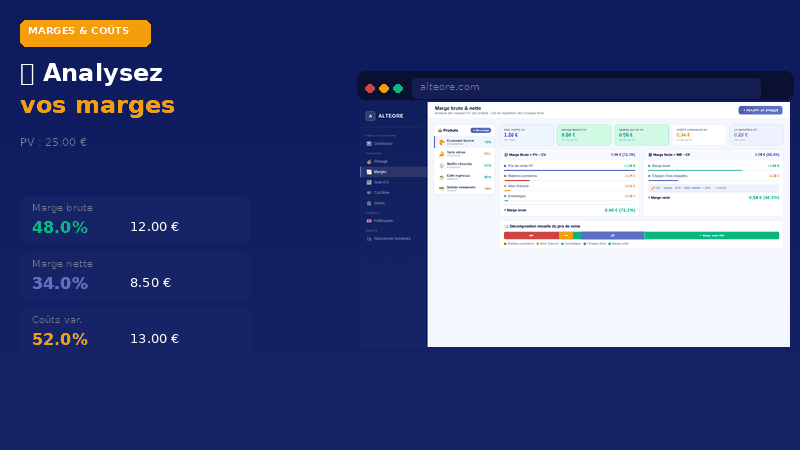Click the green marge nette bar segment

[x=711, y=236]
